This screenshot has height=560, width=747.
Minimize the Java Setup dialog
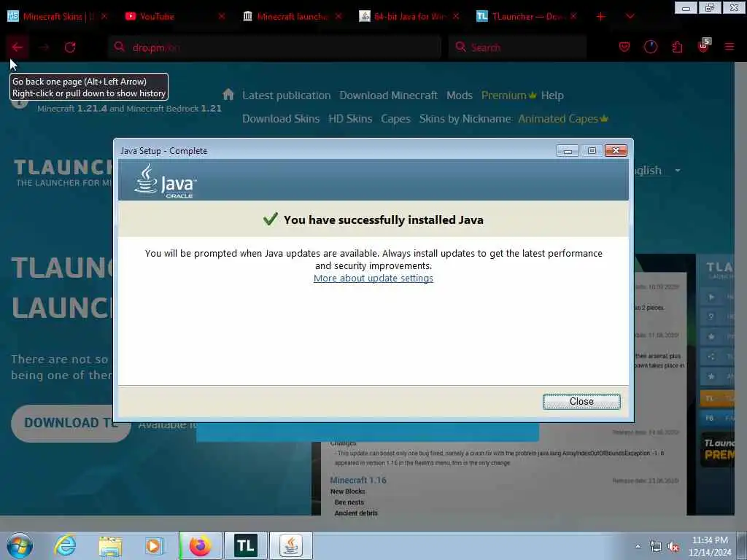[568, 151]
